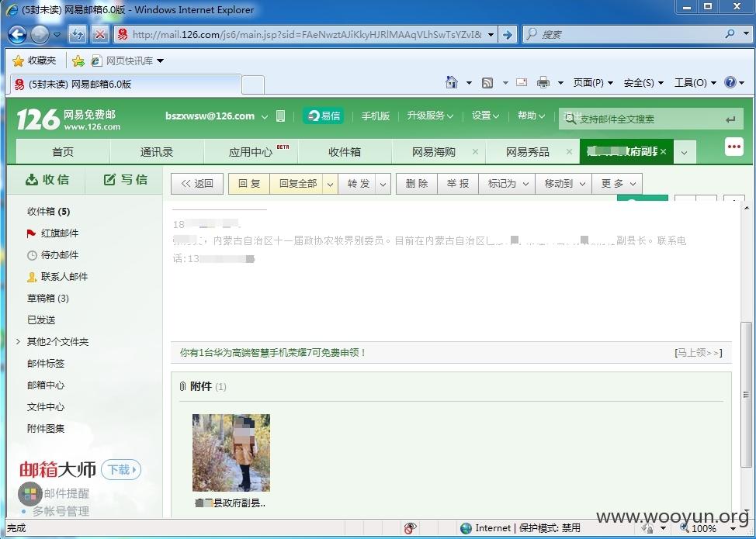
Task: Open the 安全(S) menu
Action: (x=643, y=83)
